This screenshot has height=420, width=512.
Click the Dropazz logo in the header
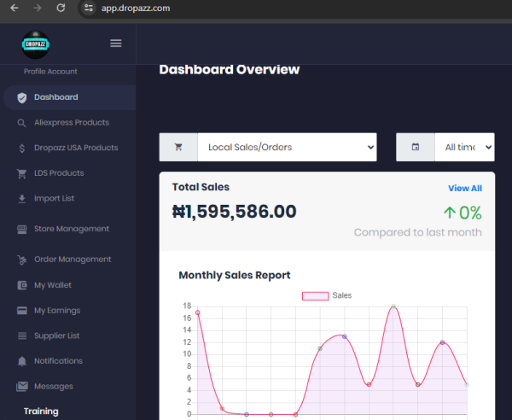(36, 44)
